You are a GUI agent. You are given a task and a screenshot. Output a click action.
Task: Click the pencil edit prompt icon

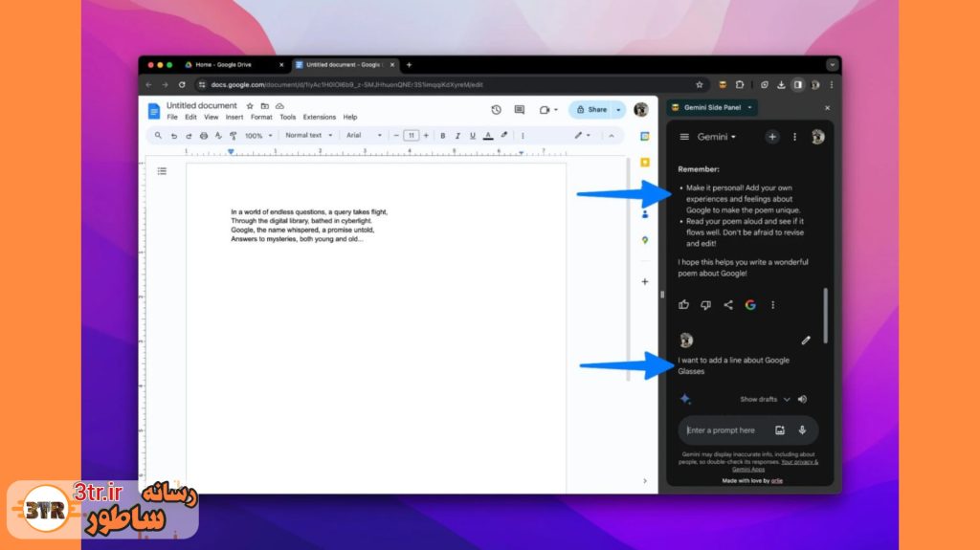[806, 340]
